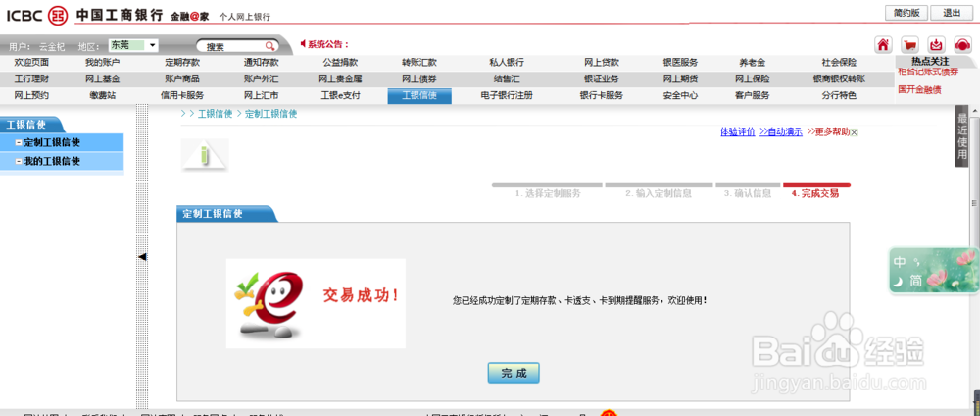980x416 pixels.
Task: Open the 养老金 menu
Action: pyautogui.click(x=753, y=63)
